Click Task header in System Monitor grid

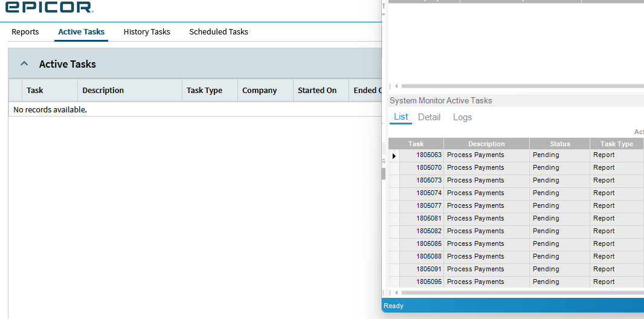[416, 144]
